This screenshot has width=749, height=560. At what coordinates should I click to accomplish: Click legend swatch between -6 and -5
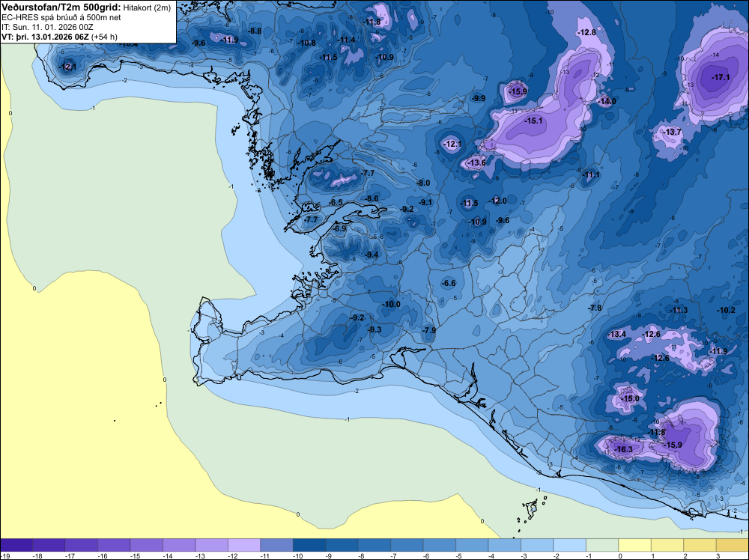tap(440, 545)
